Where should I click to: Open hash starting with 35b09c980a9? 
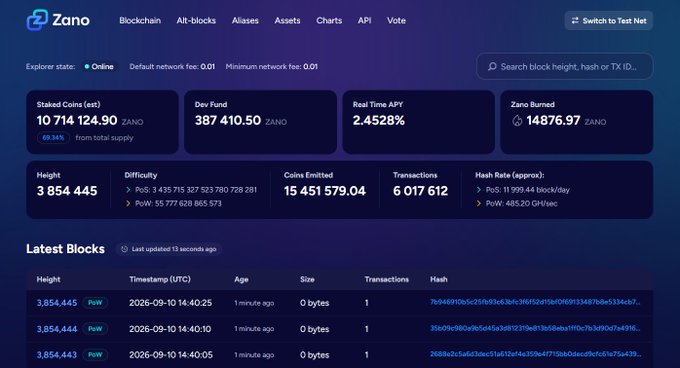tap(535, 328)
